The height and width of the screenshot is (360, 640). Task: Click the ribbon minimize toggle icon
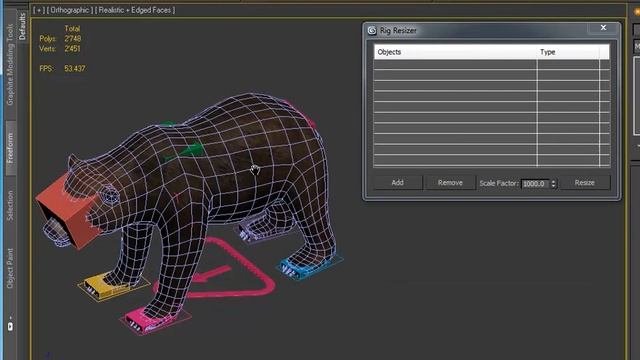(x=10, y=326)
